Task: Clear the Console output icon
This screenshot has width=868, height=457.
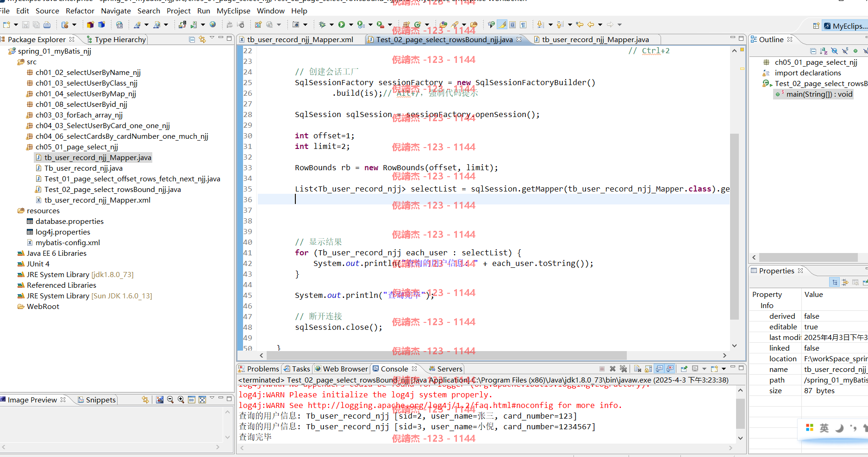Action: point(637,369)
